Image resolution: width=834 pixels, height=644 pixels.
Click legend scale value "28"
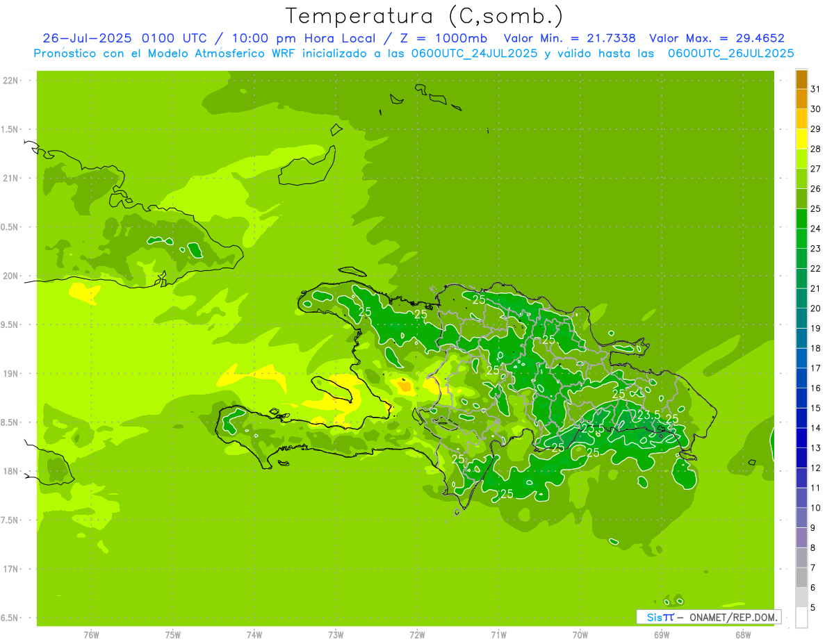click(816, 149)
